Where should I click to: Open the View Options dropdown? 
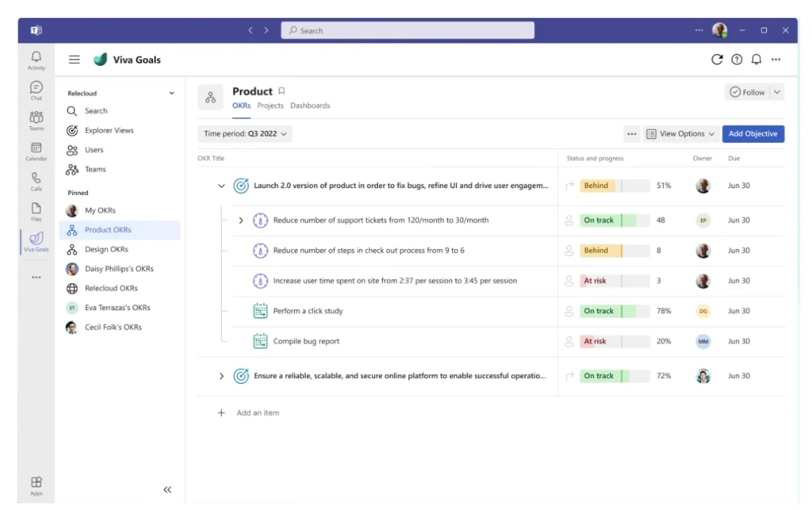(680, 134)
